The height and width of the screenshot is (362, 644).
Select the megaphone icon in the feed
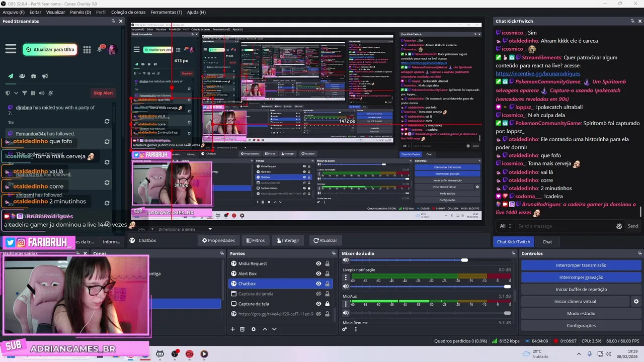(x=45, y=76)
